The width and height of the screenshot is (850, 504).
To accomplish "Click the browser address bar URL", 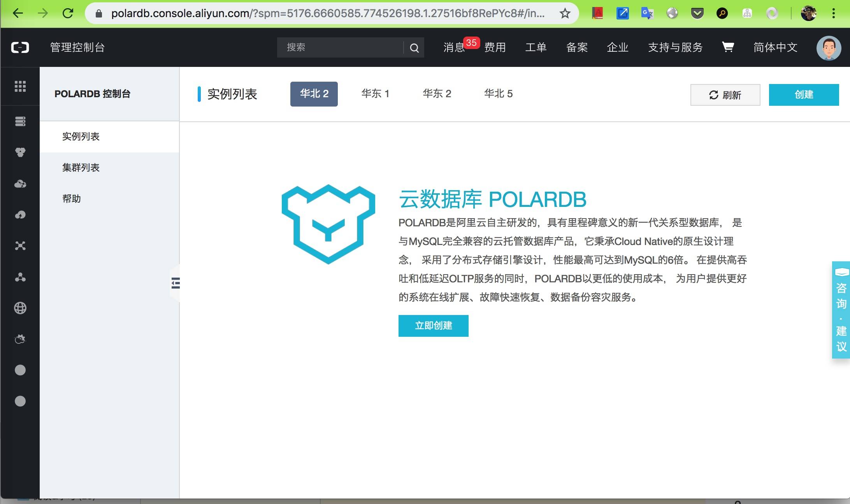I will pyautogui.click(x=328, y=14).
